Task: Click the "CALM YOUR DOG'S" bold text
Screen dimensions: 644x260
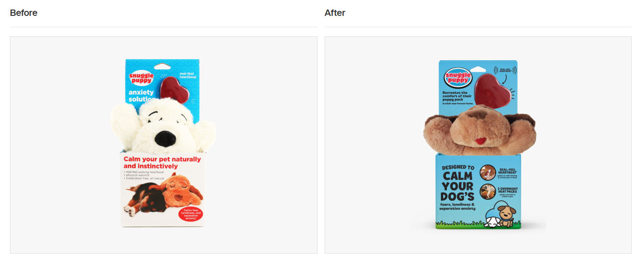Action: click(458, 186)
